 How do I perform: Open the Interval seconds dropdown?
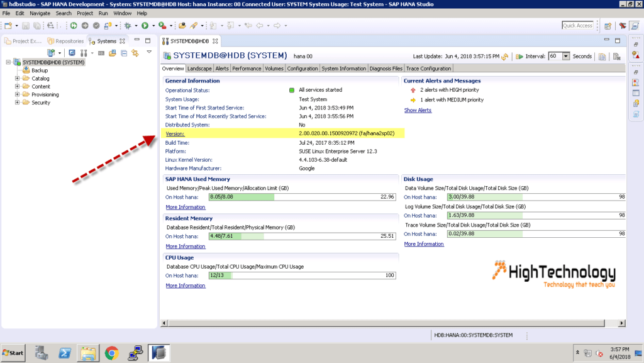coord(563,56)
